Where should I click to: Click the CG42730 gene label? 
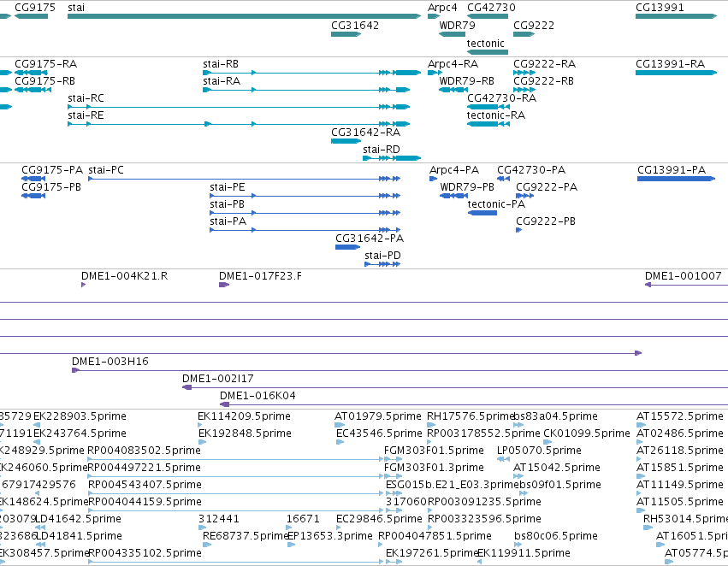coord(491,8)
